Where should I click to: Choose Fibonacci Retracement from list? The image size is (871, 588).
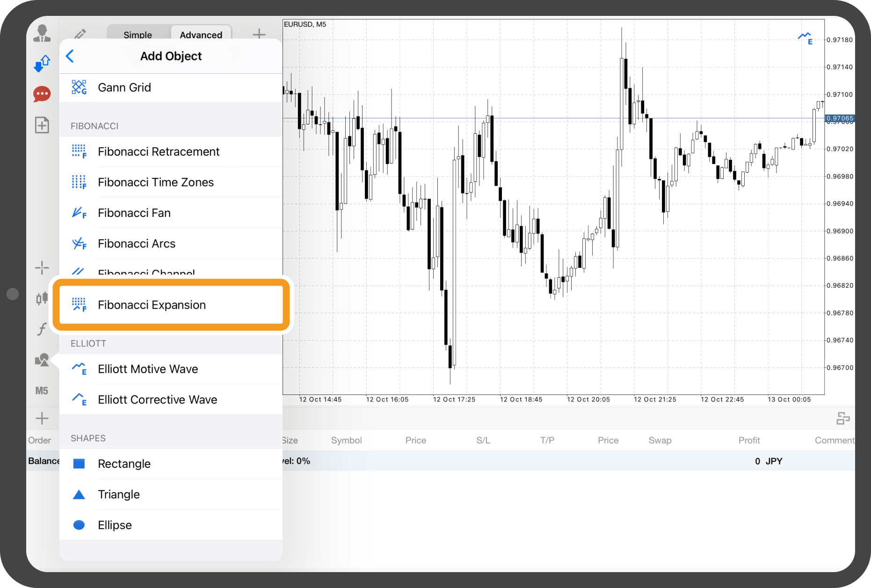159,151
